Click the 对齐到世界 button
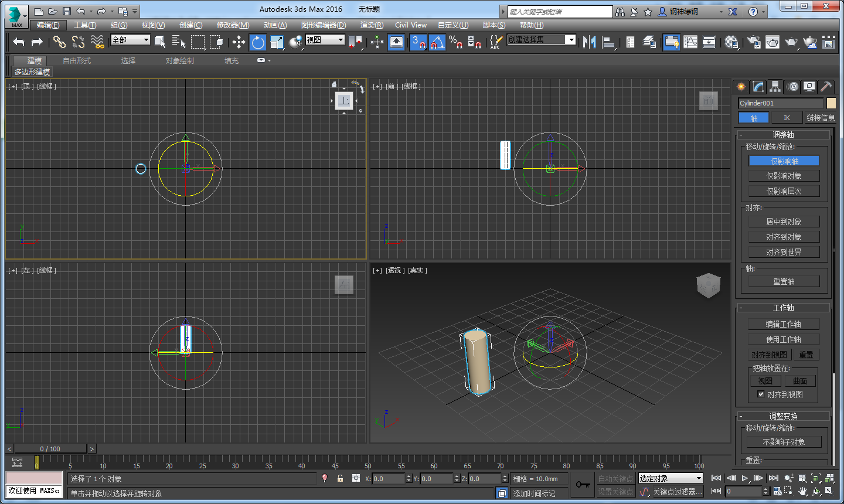This screenshot has height=504, width=844. coord(784,252)
